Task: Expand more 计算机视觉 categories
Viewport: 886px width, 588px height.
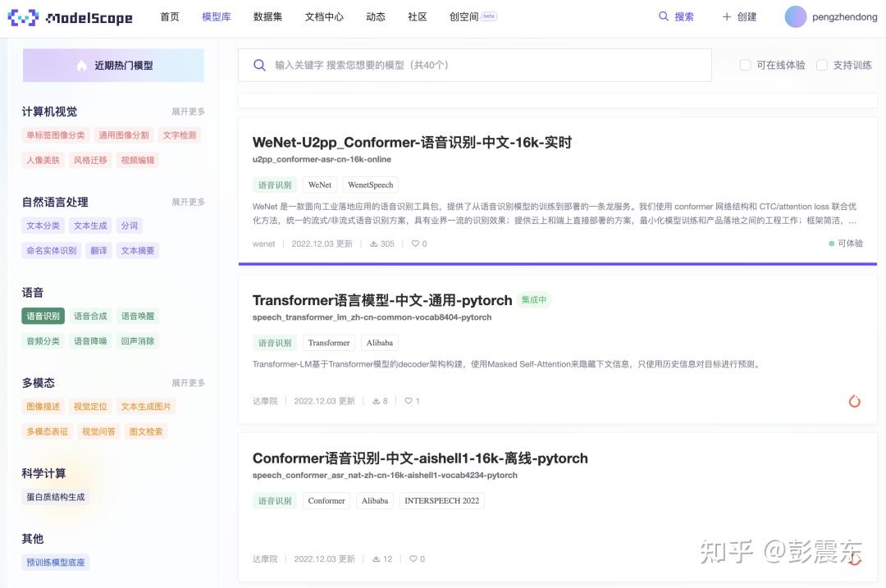Action: click(x=188, y=112)
